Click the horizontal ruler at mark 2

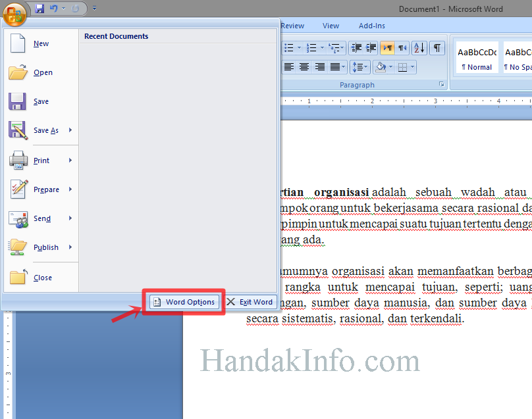pyautogui.click(x=372, y=101)
